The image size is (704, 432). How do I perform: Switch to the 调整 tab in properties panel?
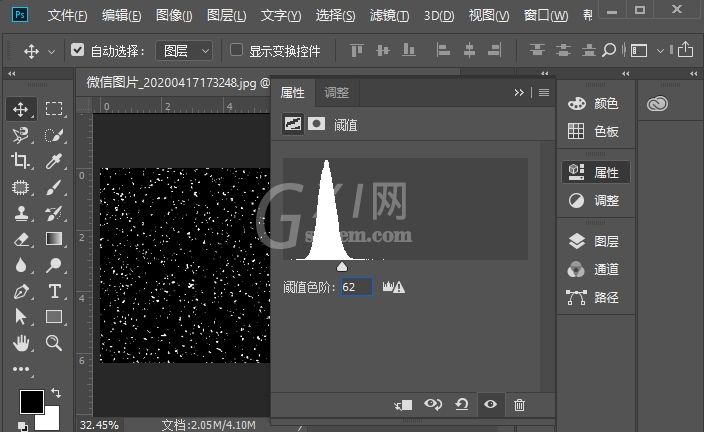tap(336, 93)
